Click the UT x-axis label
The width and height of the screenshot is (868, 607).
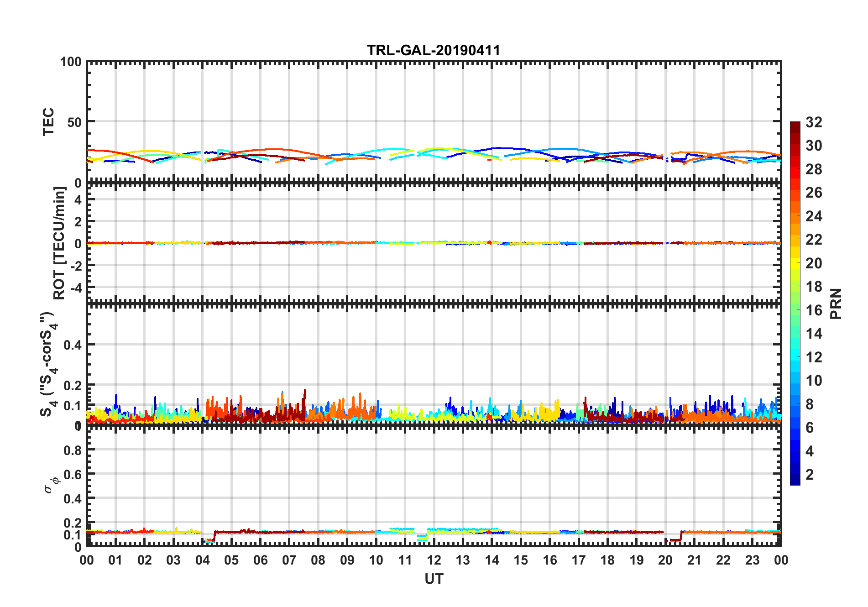pyautogui.click(x=434, y=579)
